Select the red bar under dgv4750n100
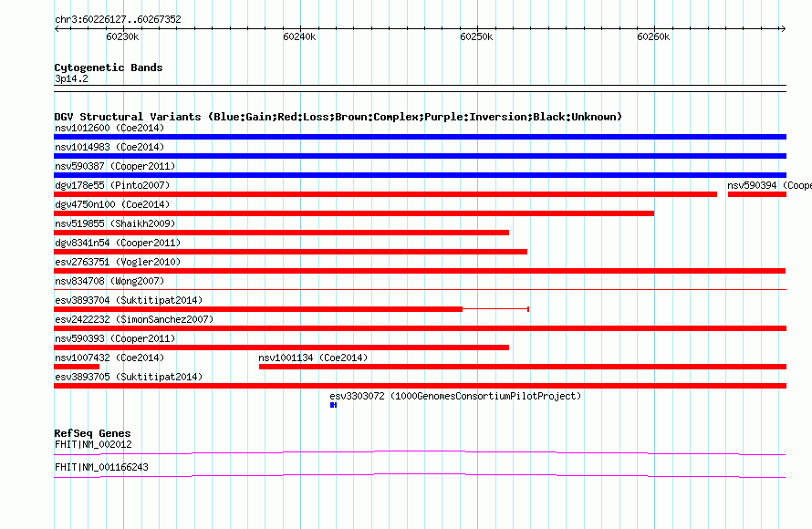The height and width of the screenshot is (529, 812). pos(354,213)
